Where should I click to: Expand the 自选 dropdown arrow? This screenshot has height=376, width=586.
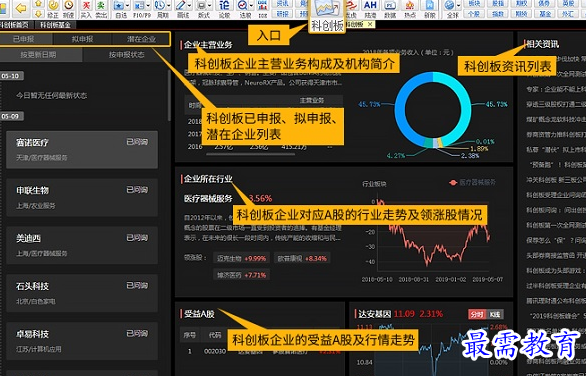(127, 5)
